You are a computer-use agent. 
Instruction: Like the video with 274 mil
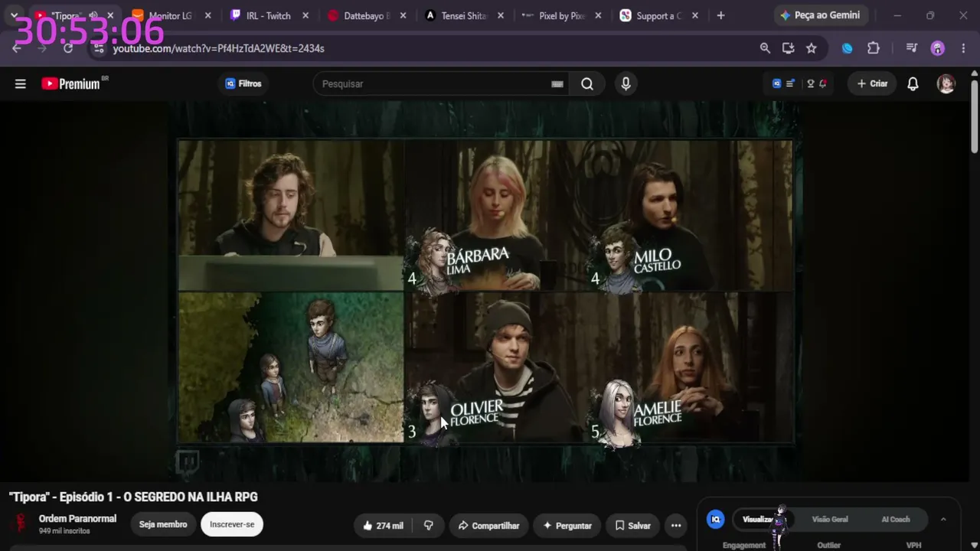coord(383,526)
